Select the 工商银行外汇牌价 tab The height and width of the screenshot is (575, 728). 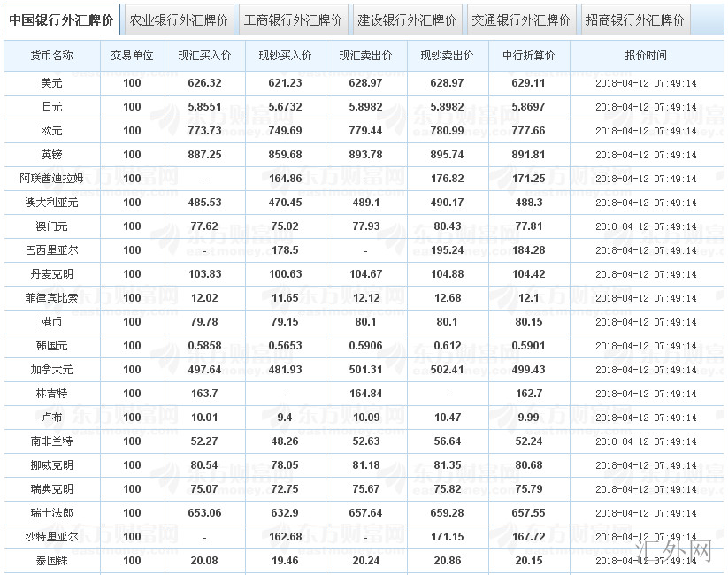(x=293, y=20)
